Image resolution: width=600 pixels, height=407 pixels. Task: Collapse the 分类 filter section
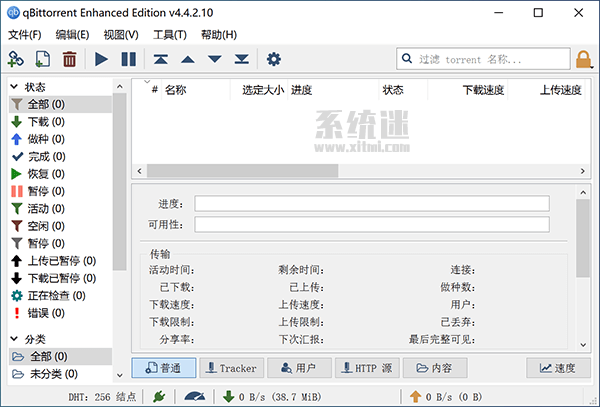click(14, 339)
